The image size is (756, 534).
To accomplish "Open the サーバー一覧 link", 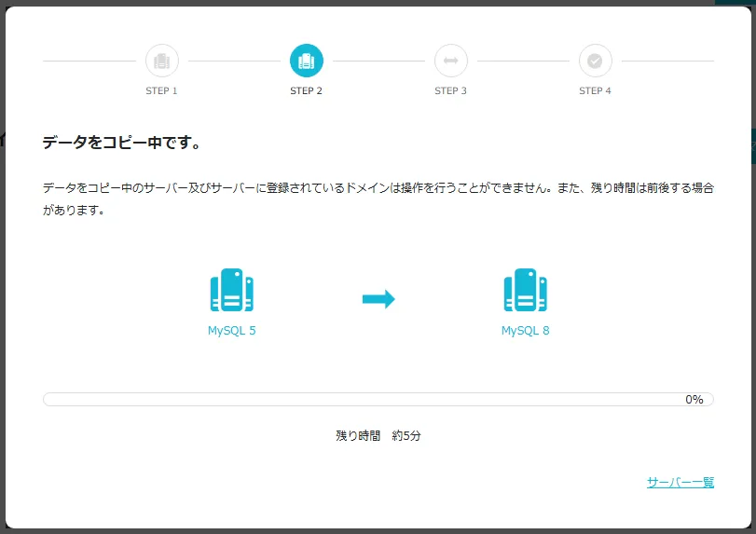I will point(680,482).
